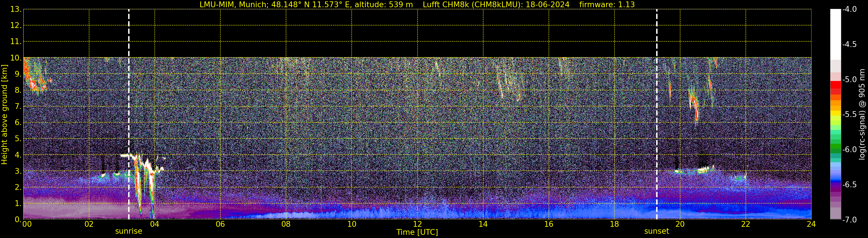This screenshot has height=238, width=868.
Task: Click the time axis tick label '14'
Action: (483, 224)
